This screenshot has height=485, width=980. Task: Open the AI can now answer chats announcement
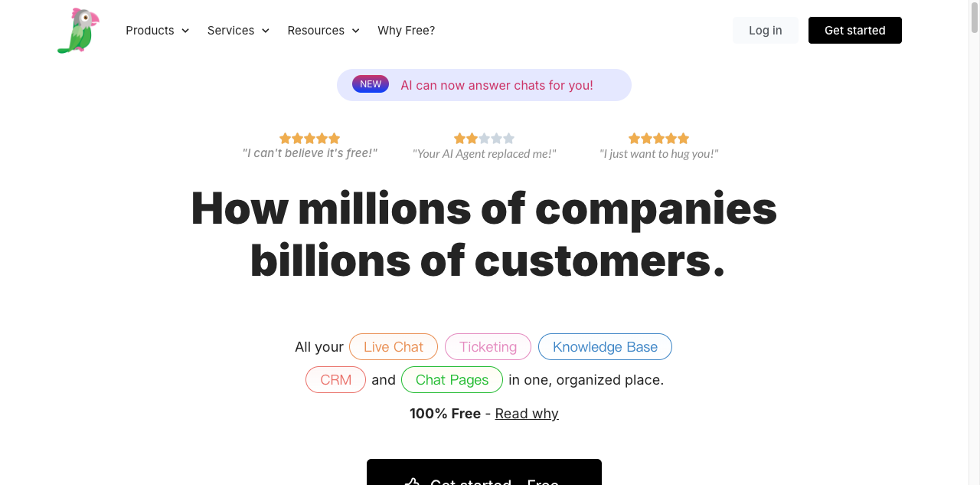coord(484,85)
